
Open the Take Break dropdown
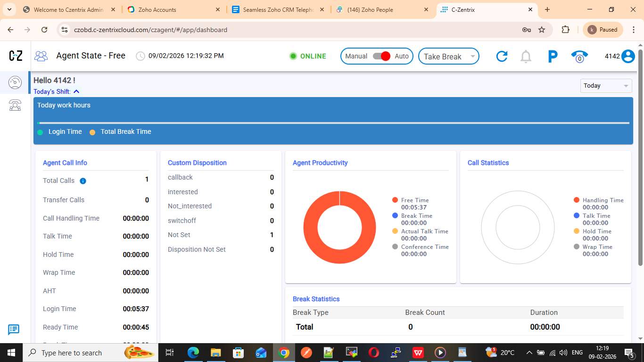(x=448, y=57)
